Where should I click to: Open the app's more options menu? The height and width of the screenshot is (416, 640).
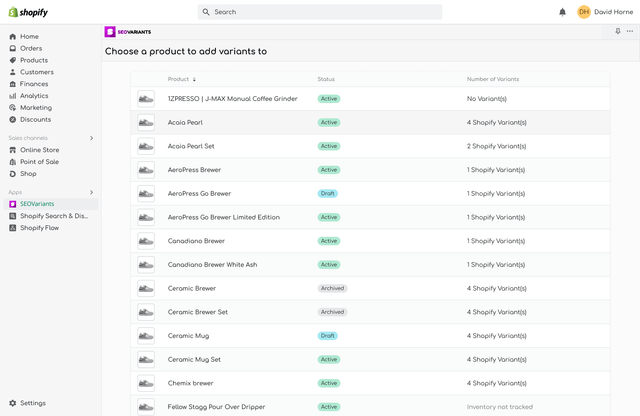pyautogui.click(x=630, y=31)
